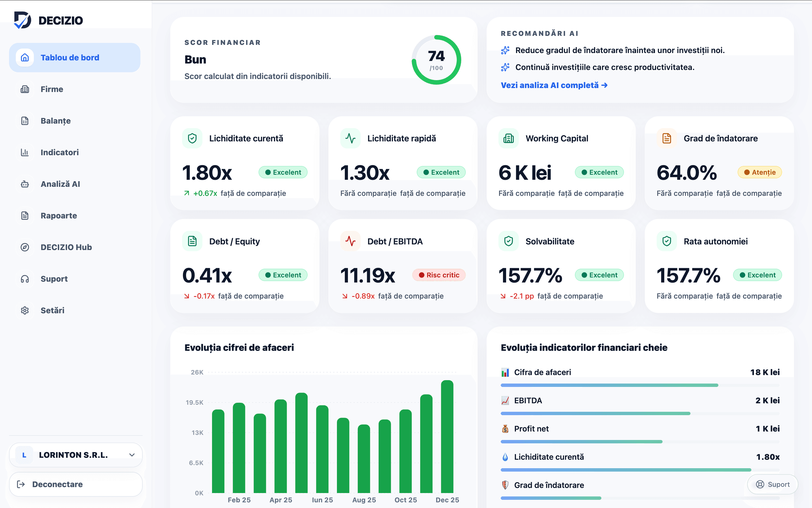Click the Grad de îndatorare orange document icon
The width and height of the screenshot is (812, 508).
point(667,138)
